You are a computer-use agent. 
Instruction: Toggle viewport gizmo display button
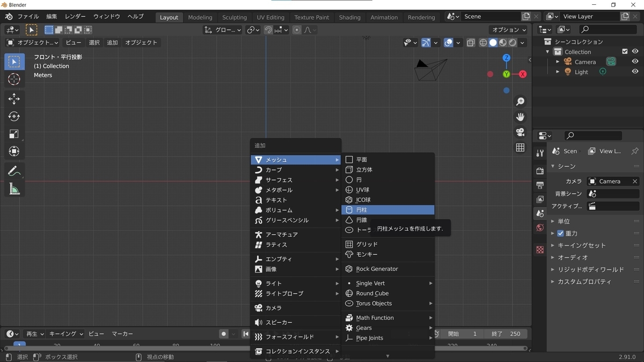(426, 43)
